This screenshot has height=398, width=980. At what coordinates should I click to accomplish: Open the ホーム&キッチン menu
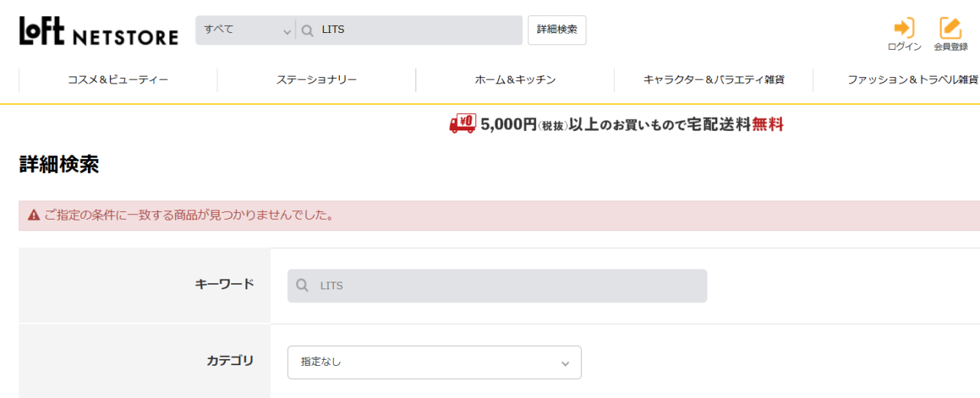coord(515,80)
